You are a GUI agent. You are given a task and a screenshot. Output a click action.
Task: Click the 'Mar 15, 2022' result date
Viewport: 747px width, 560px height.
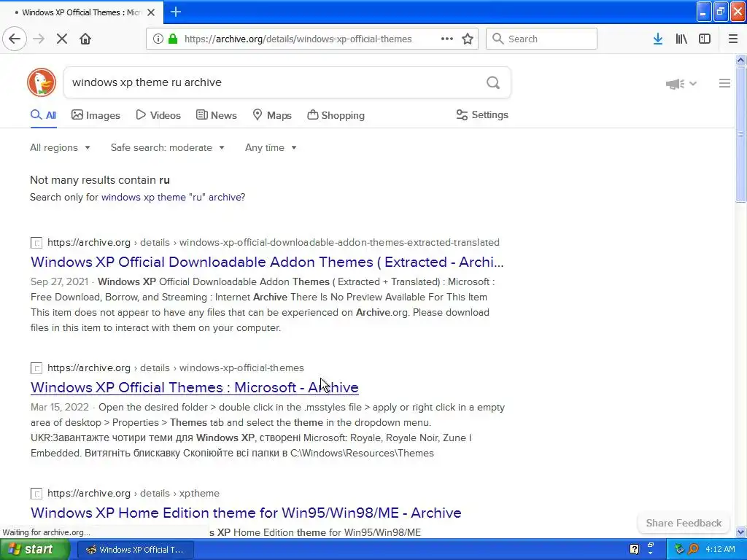point(60,408)
